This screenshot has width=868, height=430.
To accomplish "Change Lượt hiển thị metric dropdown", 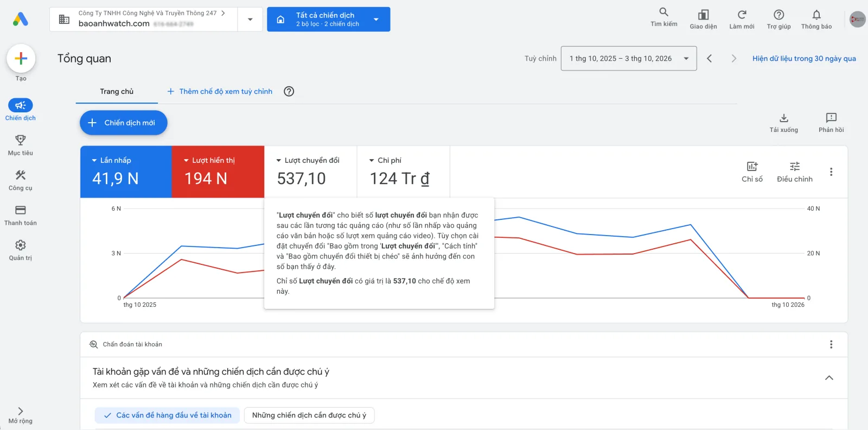I will pyautogui.click(x=209, y=160).
